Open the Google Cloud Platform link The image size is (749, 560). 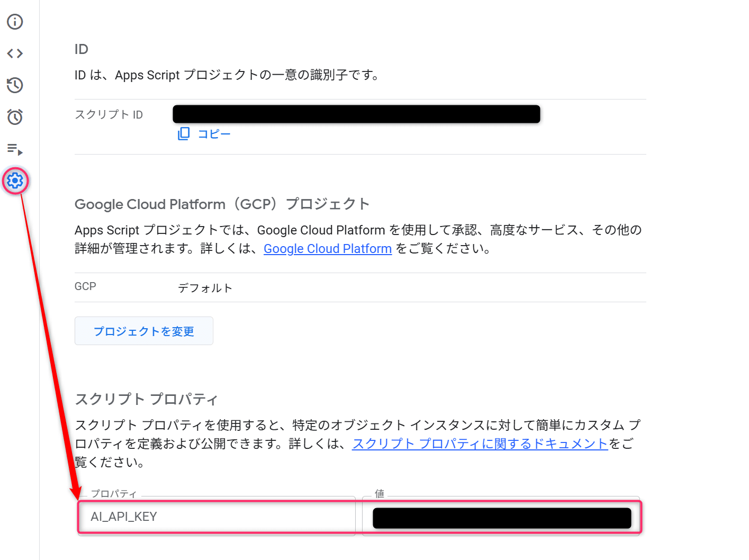click(x=327, y=249)
